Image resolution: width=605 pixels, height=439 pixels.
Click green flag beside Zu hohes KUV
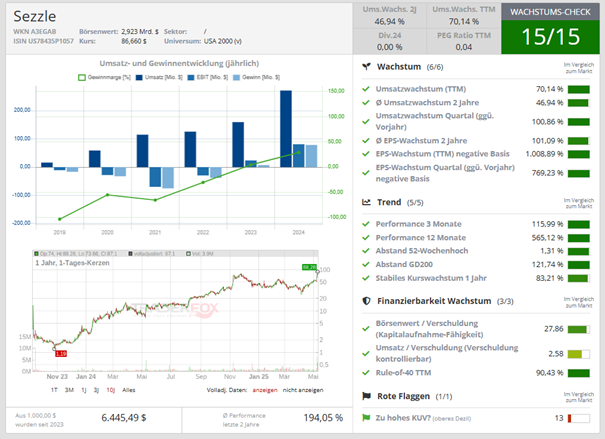[366, 417]
